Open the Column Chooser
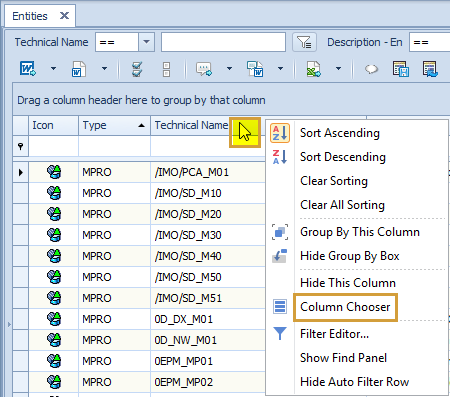Viewport: 450px width, 397px height. [345, 307]
